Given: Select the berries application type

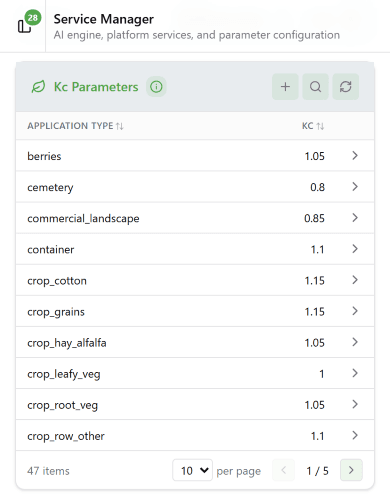Looking at the screenshot, I should pos(44,156).
